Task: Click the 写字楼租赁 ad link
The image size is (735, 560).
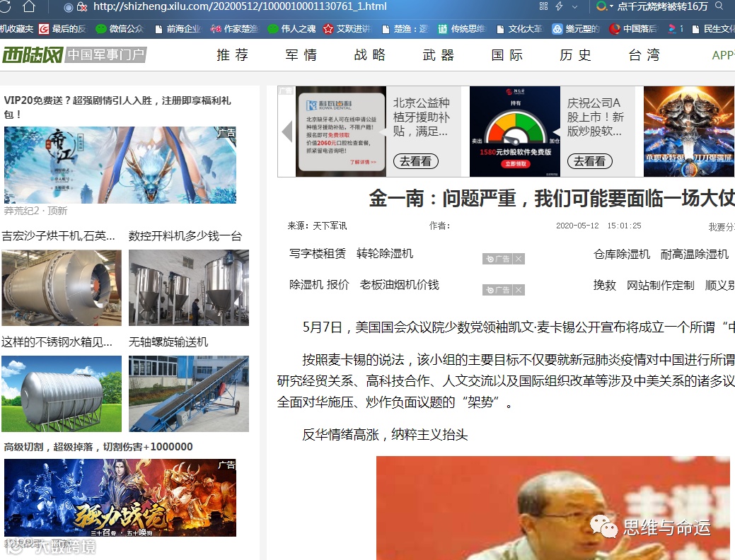Action: [x=318, y=254]
